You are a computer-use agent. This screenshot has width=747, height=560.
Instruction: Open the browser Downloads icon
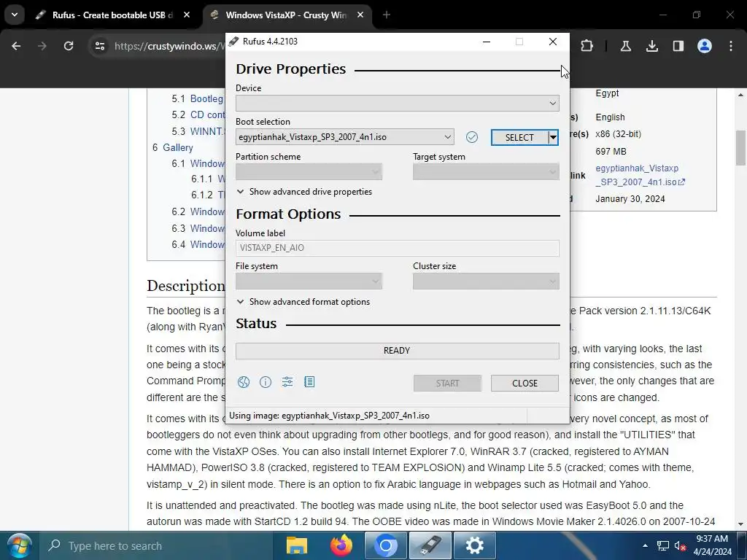coord(651,46)
